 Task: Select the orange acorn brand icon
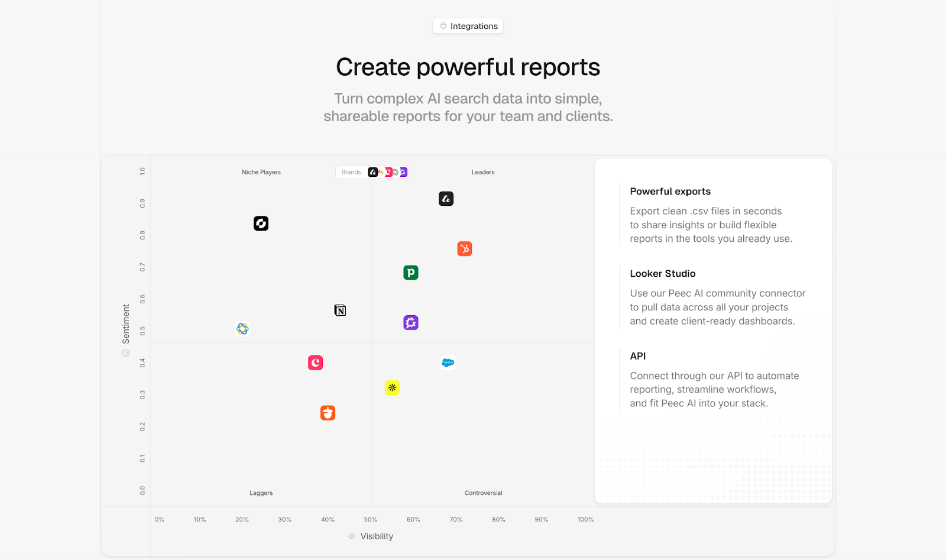[x=328, y=413]
